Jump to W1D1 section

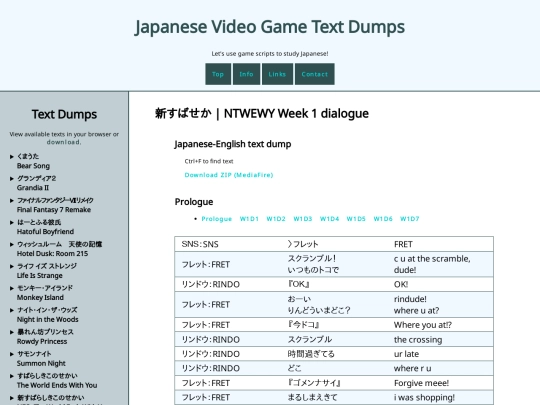[x=249, y=219]
